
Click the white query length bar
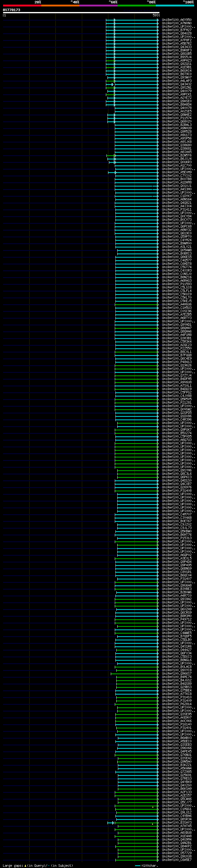coord(81,13)
